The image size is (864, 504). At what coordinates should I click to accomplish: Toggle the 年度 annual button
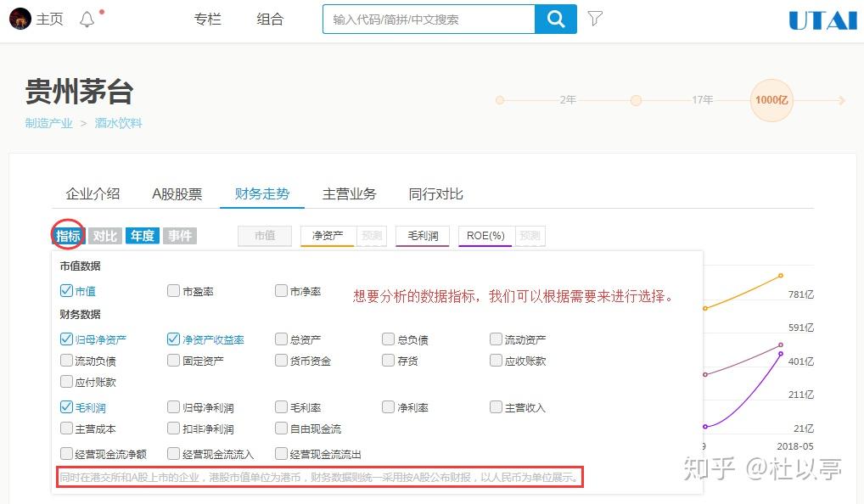tap(143, 236)
